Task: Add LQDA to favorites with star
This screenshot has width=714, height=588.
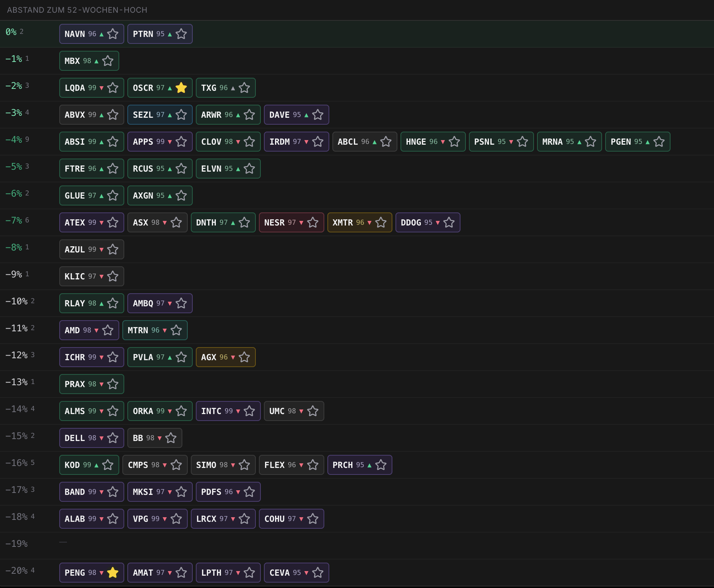Action: tap(113, 88)
